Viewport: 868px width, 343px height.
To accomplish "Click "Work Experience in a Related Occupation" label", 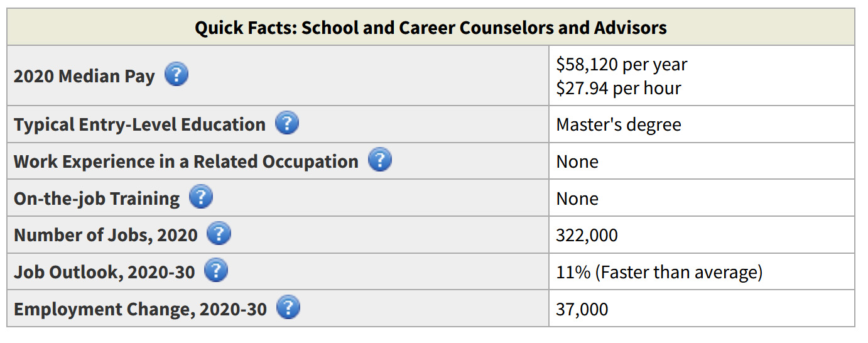I will [x=186, y=161].
